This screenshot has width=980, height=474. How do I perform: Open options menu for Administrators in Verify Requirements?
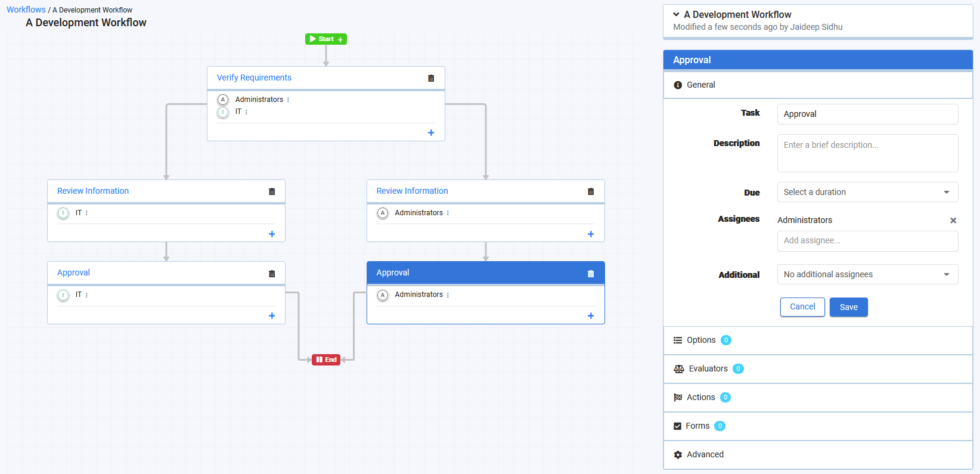tap(288, 100)
